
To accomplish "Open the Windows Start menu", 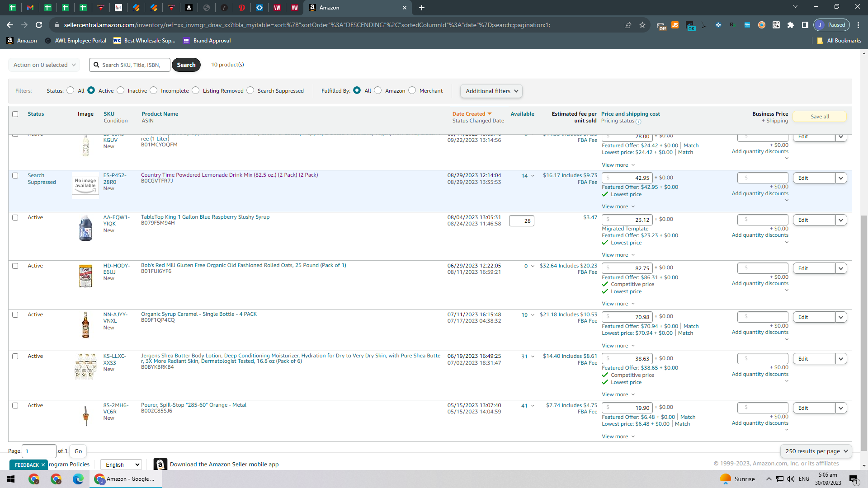I will point(11,479).
